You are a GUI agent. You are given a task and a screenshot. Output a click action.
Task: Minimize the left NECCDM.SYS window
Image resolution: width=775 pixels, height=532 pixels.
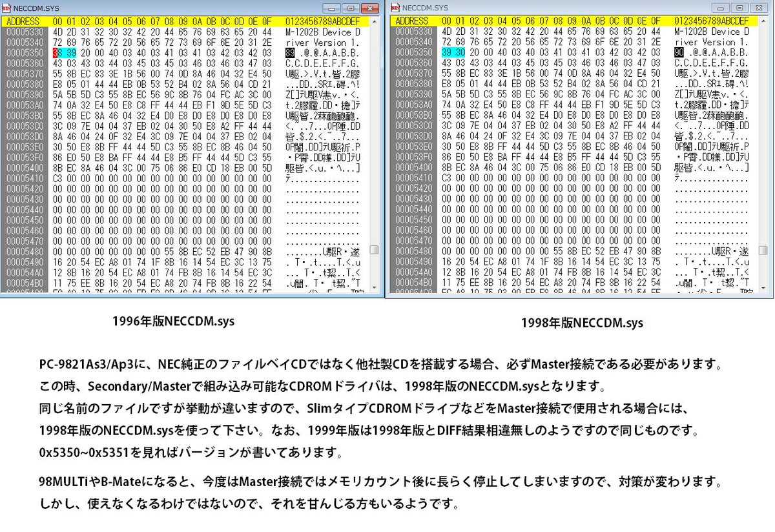coord(331,8)
